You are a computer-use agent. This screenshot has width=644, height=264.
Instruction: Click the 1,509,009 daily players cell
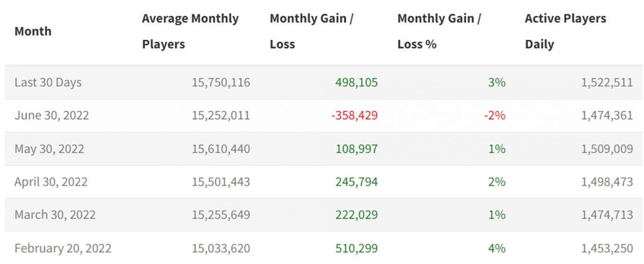[x=606, y=148]
